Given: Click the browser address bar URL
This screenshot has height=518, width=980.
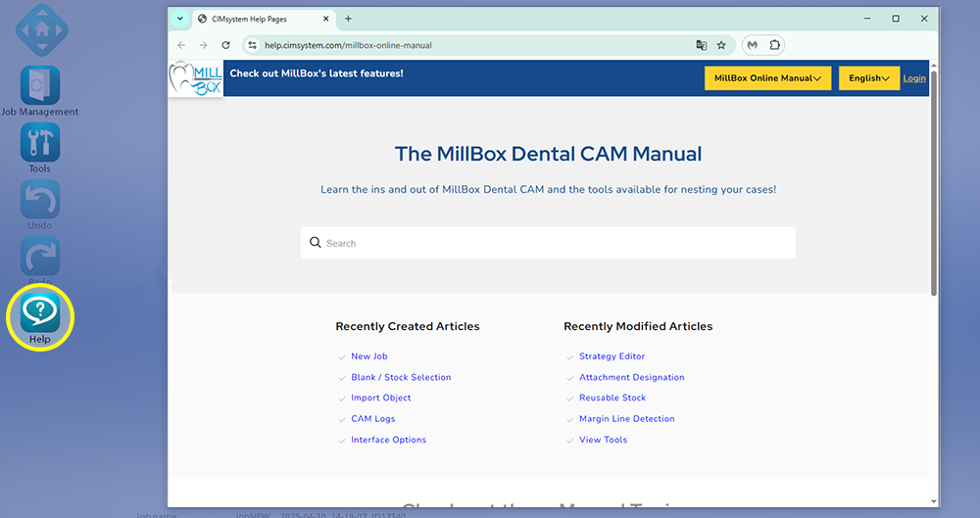Looking at the screenshot, I should 348,45.
